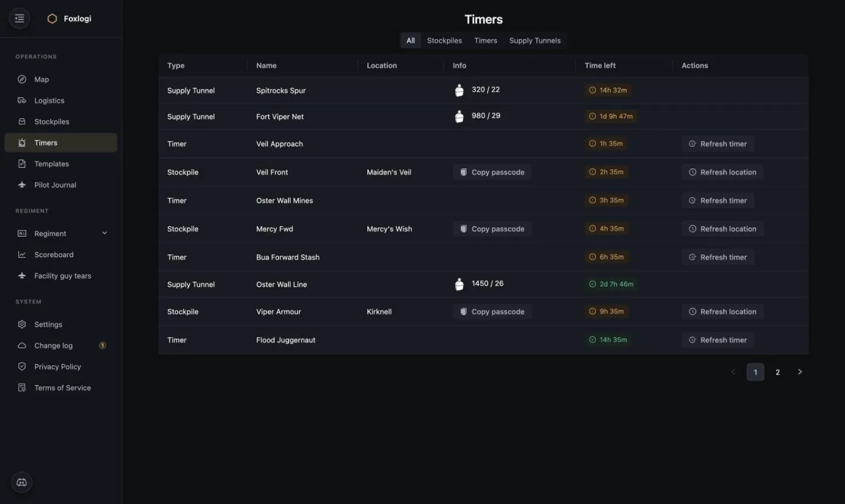This screenshot has height=504, width=845.
Task: Show only the Timers tab
Action: (x=486, y=41)
